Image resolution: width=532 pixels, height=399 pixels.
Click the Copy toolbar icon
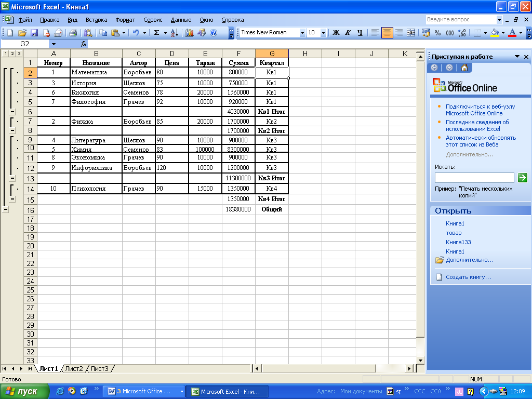103,33
